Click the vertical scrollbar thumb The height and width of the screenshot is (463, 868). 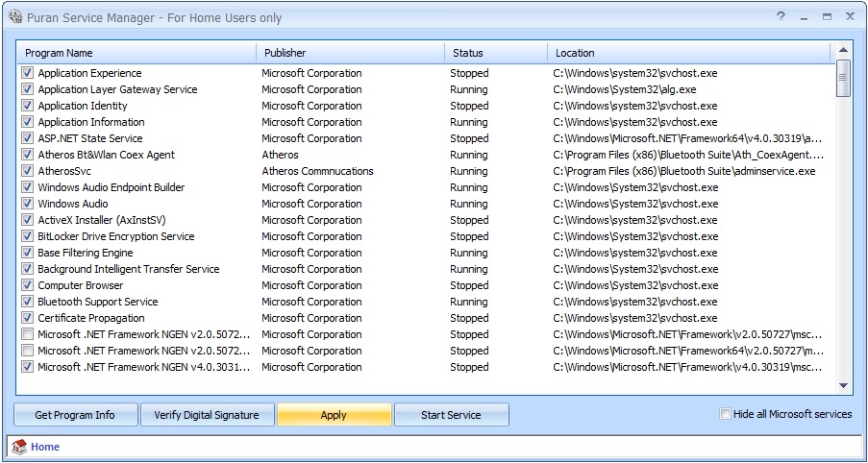point(843,78)
